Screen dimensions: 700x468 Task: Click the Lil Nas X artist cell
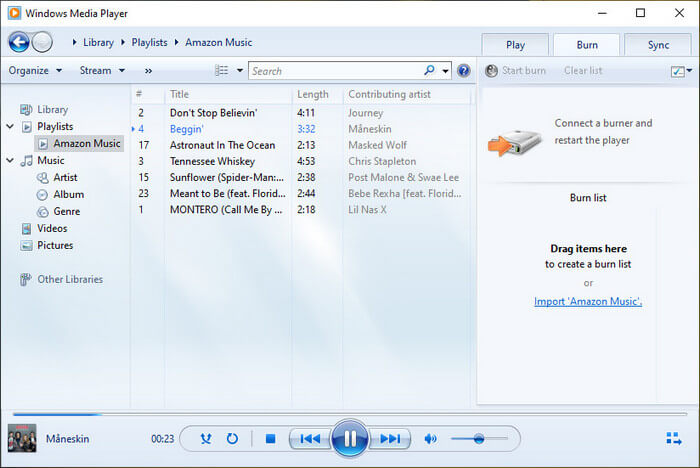[367, 209]
